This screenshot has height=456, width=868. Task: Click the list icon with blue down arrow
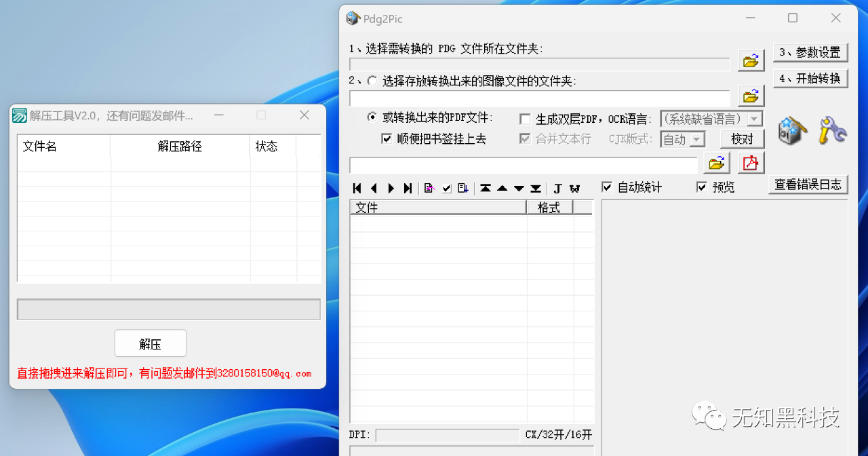coord(463,189)
